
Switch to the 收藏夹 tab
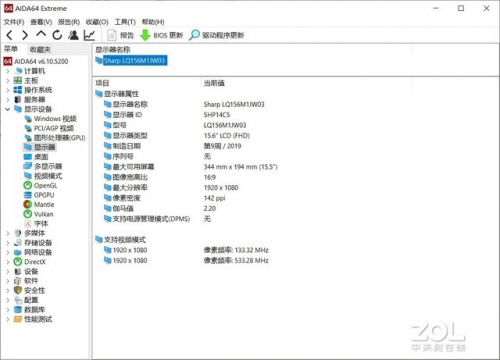click(x=40, y=50)
